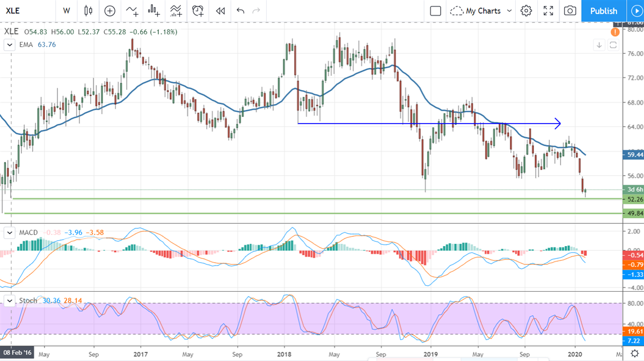The height and width of the screenshot is (361, 644).
Task: Start bar replay with the rewind icon
Action: click(220, 11)
